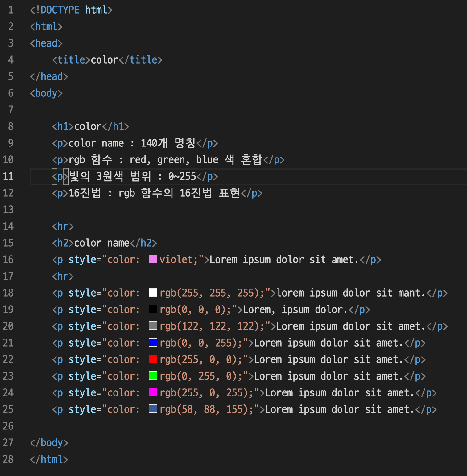The width and height of the screenshot is (467, 476).
Task: Click the opening head tag on line 3
Action: [46, 43]
